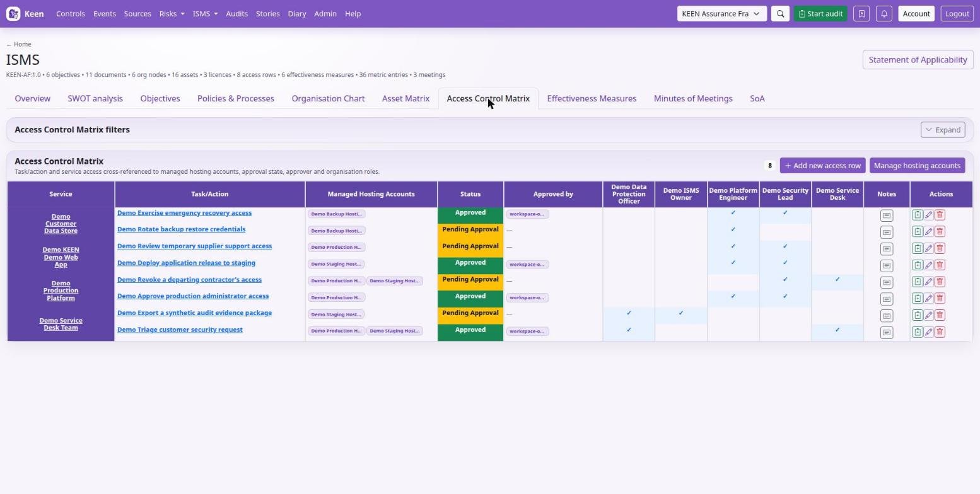Open the SWOT analysis tab
The height and width of the screenshot is (494, 980).
(95, 99)
